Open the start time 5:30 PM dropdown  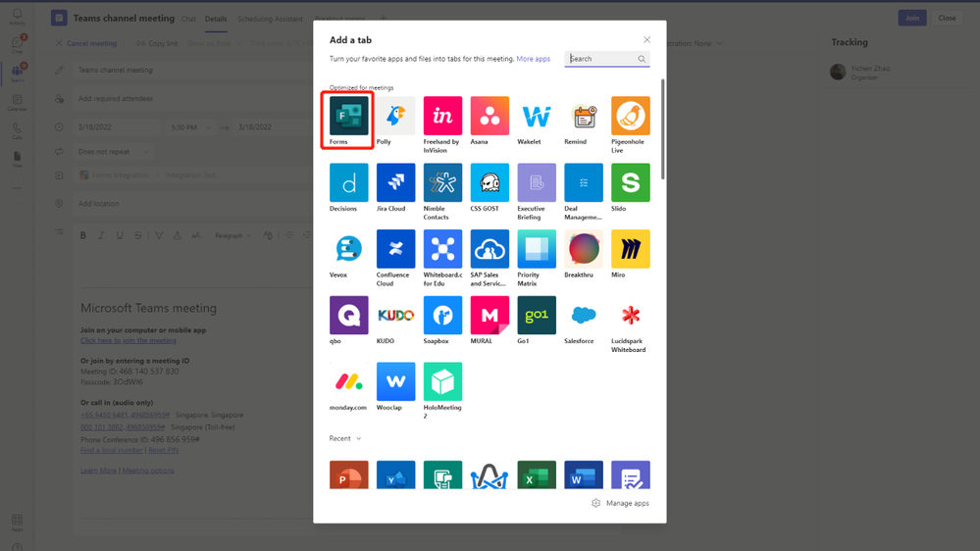[190, 127]
